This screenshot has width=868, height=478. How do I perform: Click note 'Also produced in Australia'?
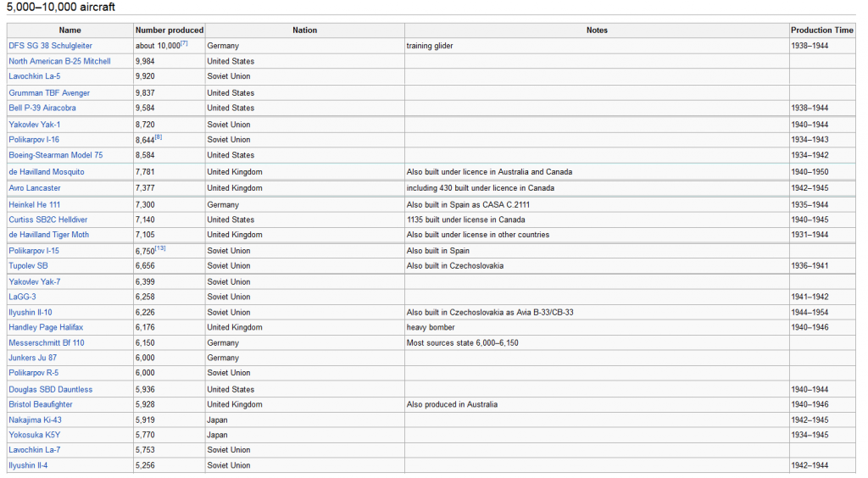point(453,404)
